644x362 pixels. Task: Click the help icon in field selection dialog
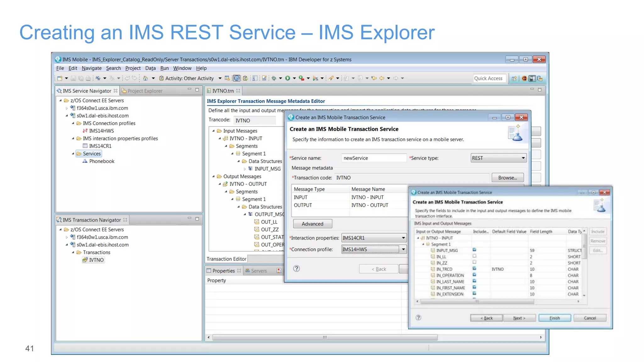(418, 318)
